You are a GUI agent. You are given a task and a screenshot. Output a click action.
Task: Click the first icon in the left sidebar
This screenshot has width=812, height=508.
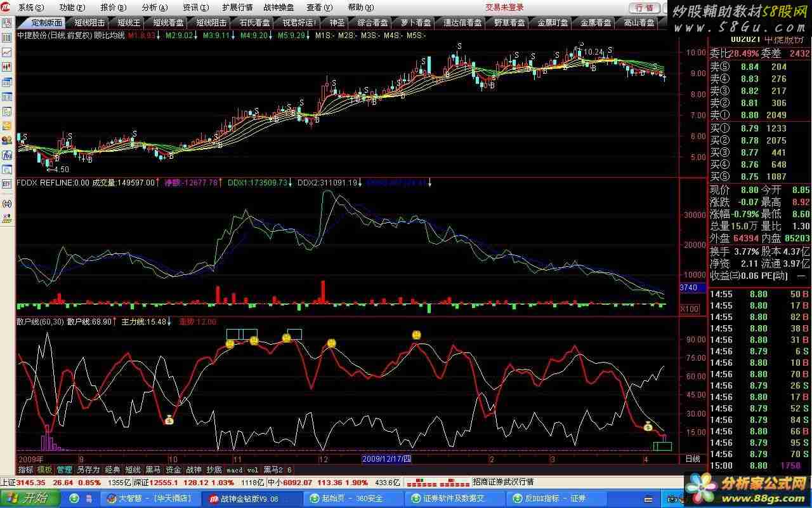[7, 23]
